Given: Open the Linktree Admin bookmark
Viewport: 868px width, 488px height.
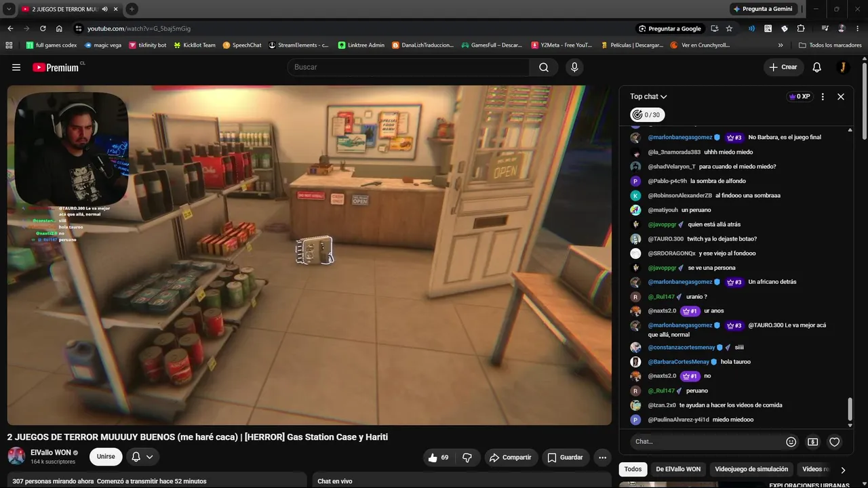Looking at the screenshot, I should (x=361, y=45).
